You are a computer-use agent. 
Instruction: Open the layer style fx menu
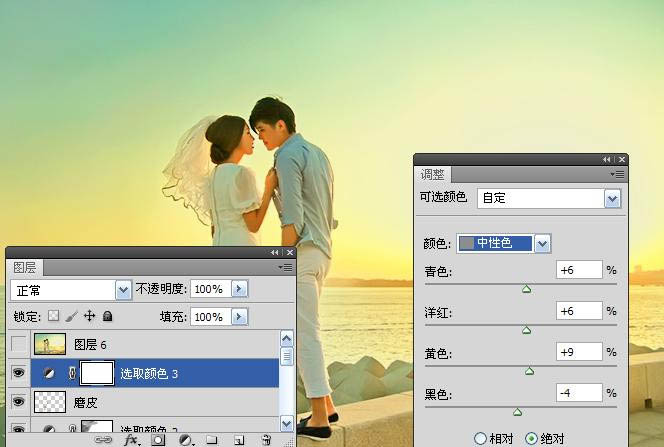tap(130, 439)
